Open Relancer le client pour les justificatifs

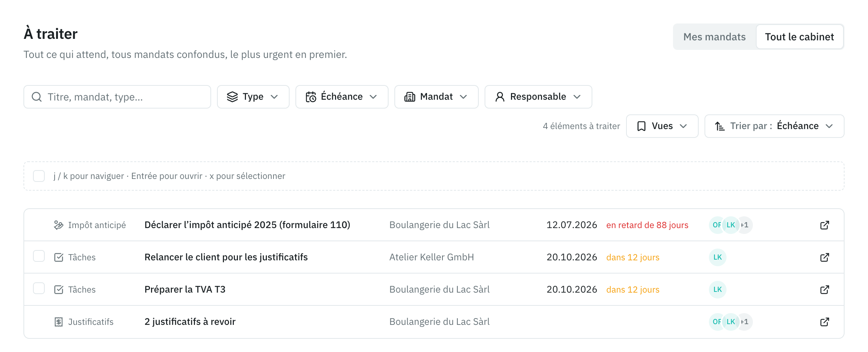[226, 257]
